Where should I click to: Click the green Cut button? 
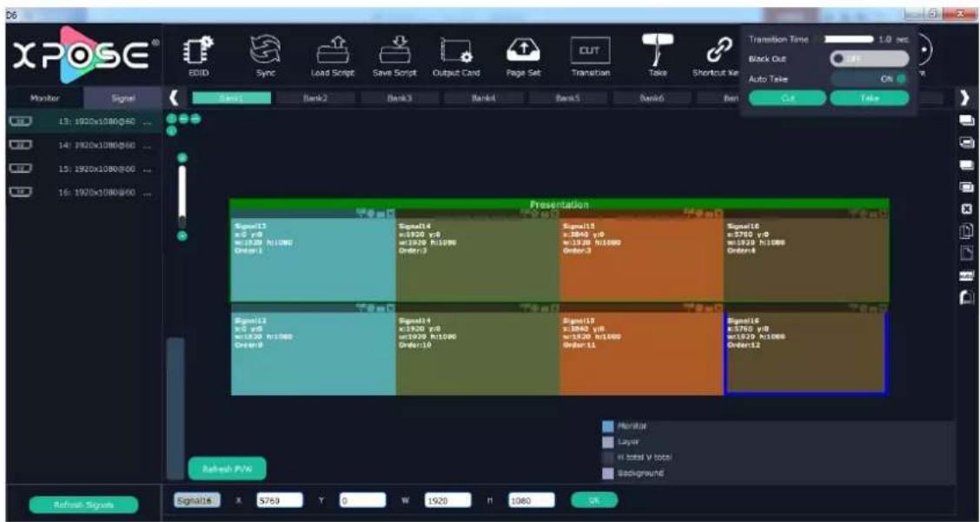click(787, 98)
